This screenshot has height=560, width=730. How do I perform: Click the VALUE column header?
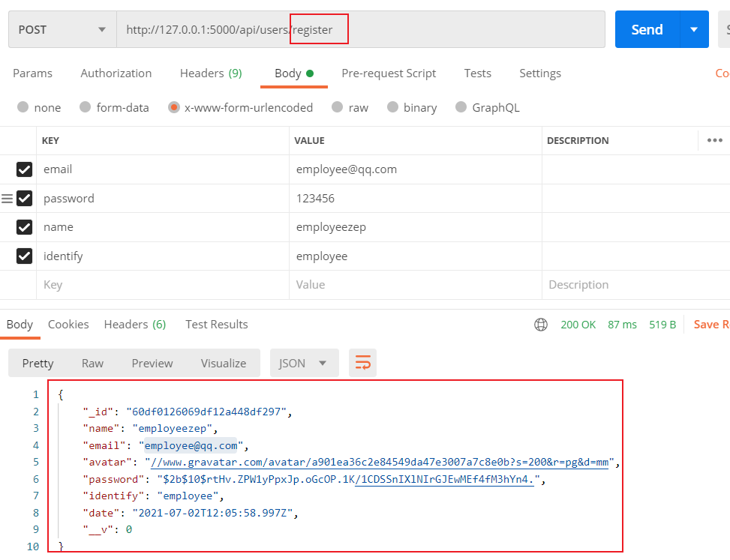click(x=309, y=140)
